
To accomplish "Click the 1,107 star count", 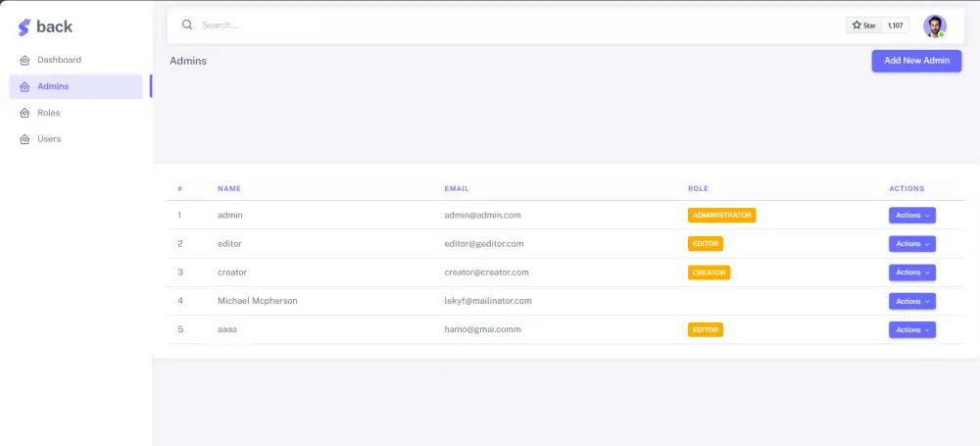I will point(895,25).
